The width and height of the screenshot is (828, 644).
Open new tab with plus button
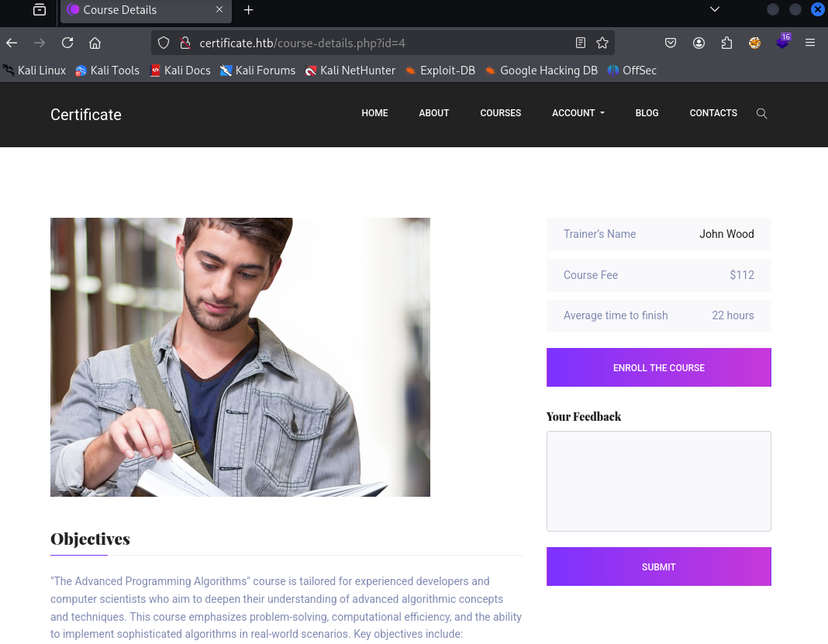tap(249, 10)
